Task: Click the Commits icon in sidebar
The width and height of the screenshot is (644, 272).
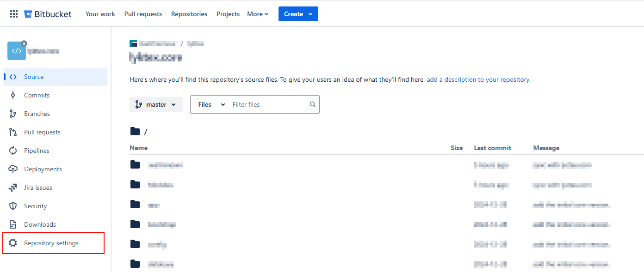Action: (13, 95)
